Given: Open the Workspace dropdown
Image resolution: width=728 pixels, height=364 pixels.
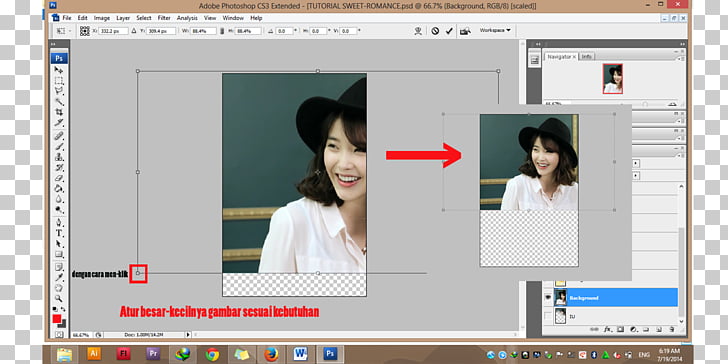Looking at the screenshot, I should 495,30.
